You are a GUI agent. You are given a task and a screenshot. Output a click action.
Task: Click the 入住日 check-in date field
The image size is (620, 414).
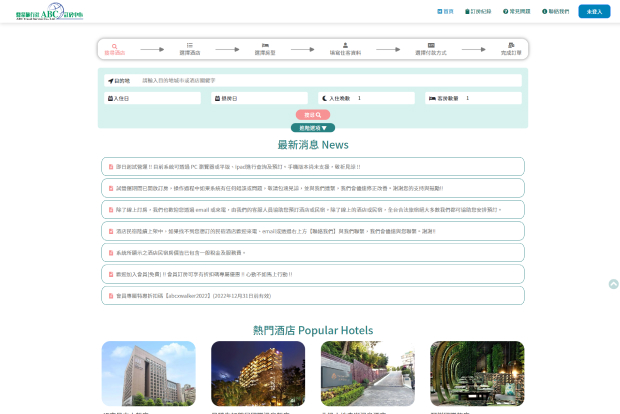[x=153, y=98]
